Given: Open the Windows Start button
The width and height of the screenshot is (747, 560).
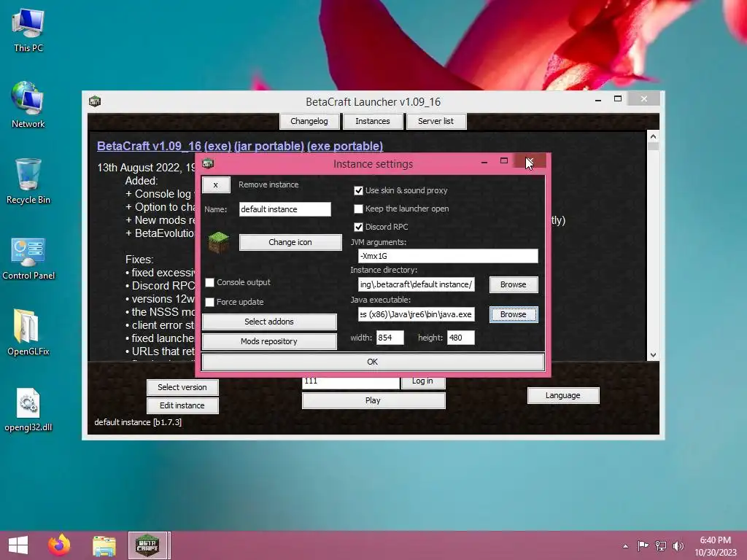Looking at the screenshot, I should tap(18, 545).
